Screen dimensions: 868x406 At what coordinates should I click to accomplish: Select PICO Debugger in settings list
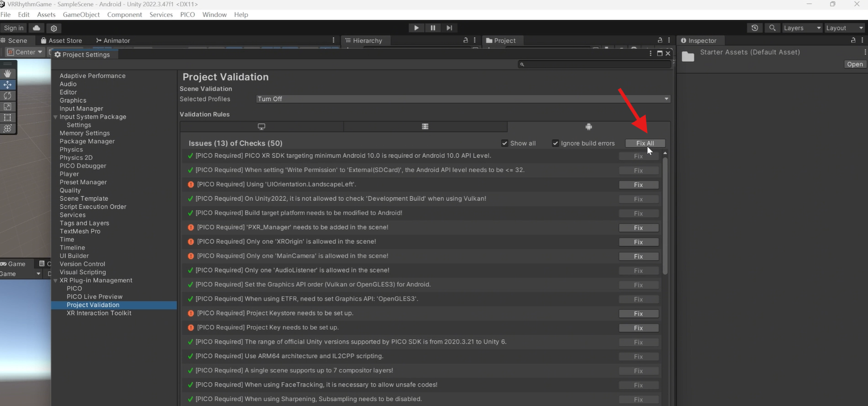click(x=83, y=166)
